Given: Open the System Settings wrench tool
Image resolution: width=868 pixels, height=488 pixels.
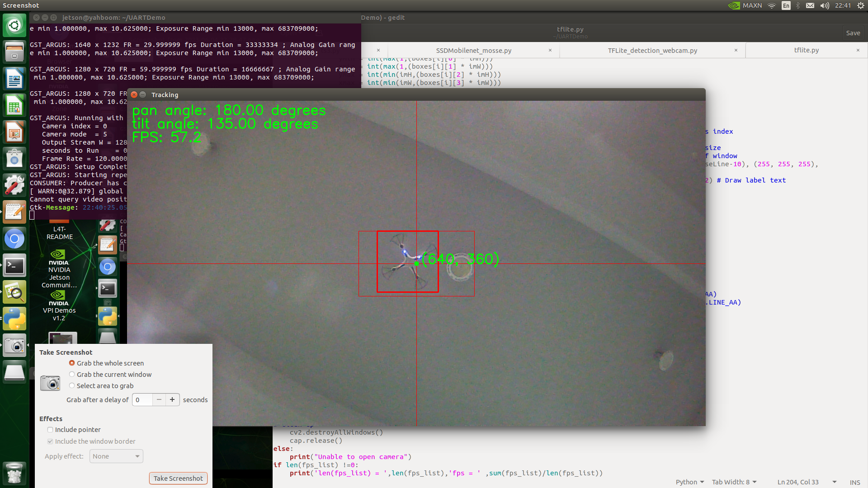Looking at the screenshot, I should 14,184.
